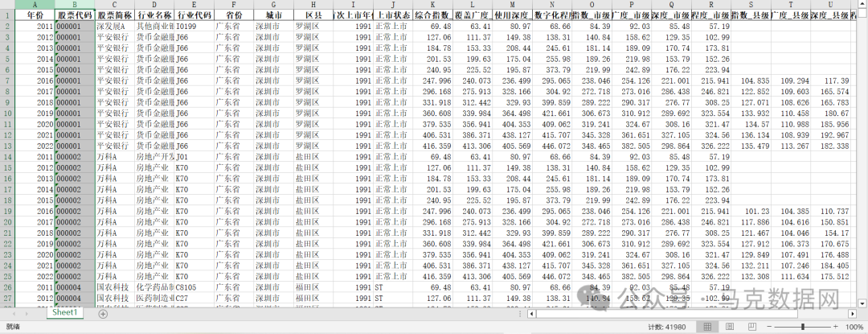Select cell with value 104.835
This screenshot has width=868, height=334.
tap(751, 80)
